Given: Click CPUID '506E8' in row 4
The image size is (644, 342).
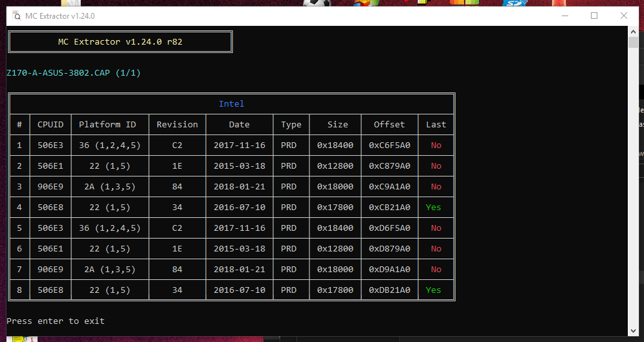Looking at the screenshot, I should pyautogui.click(x=50, y=207).
